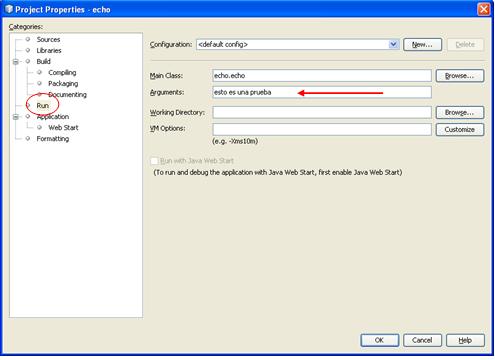
Task: Browse for the Main Class
Action: tap(460, 76)
